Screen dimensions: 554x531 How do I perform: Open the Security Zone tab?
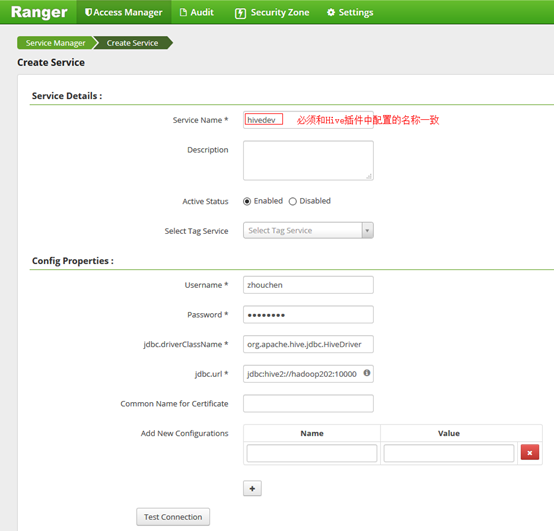coord(272,12)
